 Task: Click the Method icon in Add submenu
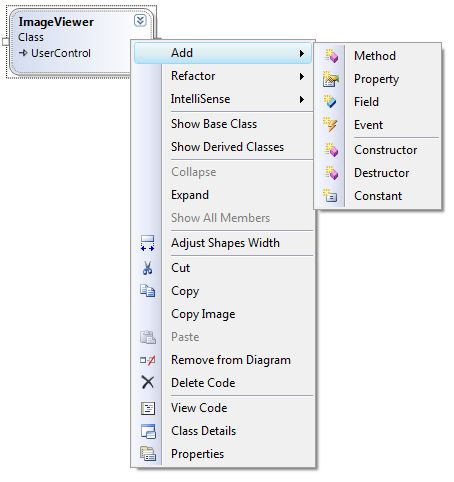point(331,56)
